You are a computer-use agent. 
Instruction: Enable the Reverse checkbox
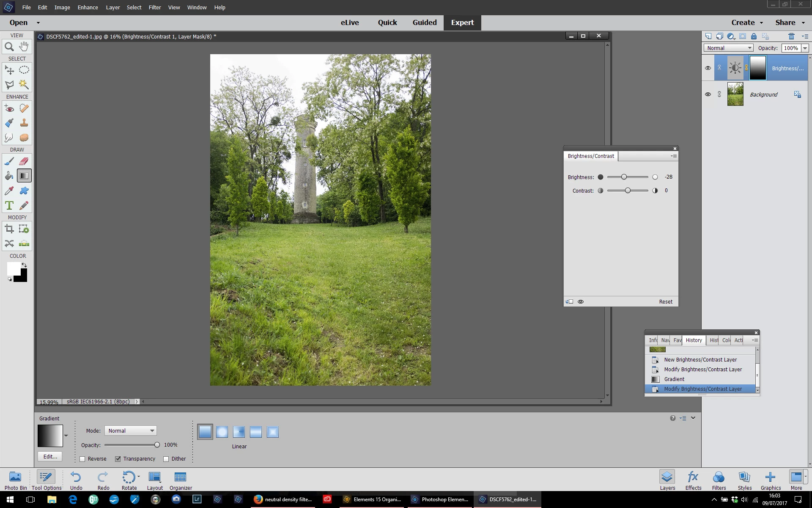pos(82,459)
